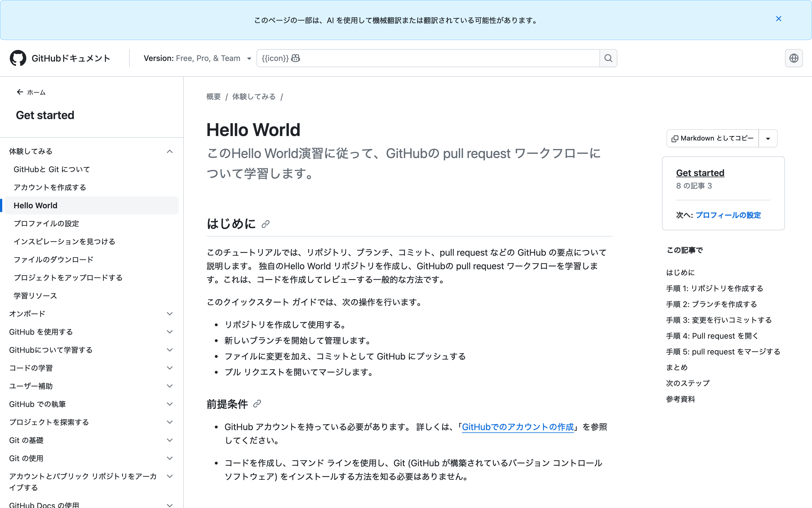Expand the コードの学習 section
Viewport: 812px width, 508px height.
coord(170,368)
